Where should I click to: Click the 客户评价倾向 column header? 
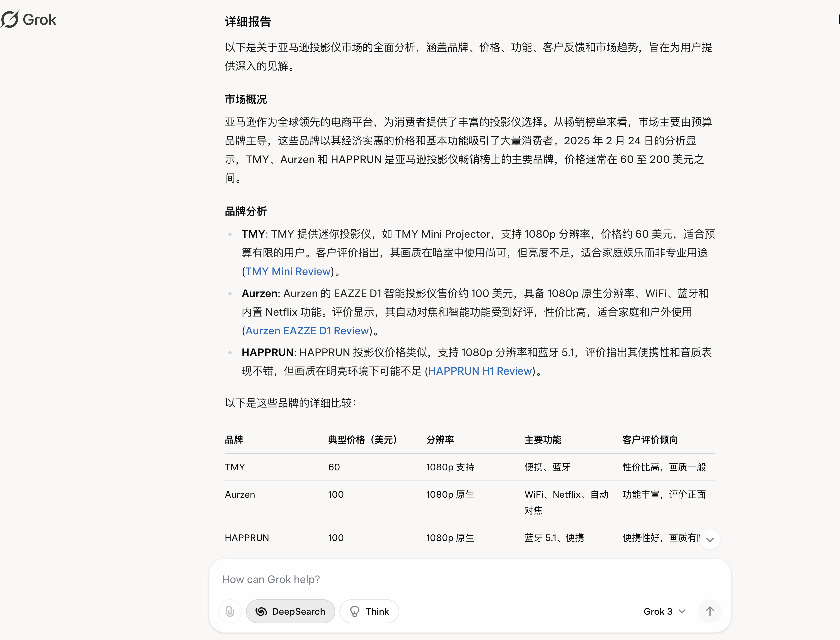click(650, 440)
